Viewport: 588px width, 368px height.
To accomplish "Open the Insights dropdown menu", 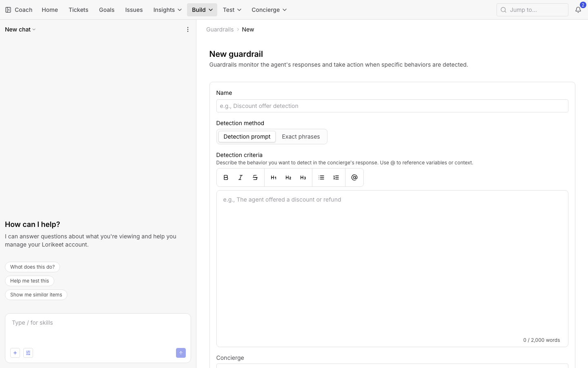I will click(167, 10).
